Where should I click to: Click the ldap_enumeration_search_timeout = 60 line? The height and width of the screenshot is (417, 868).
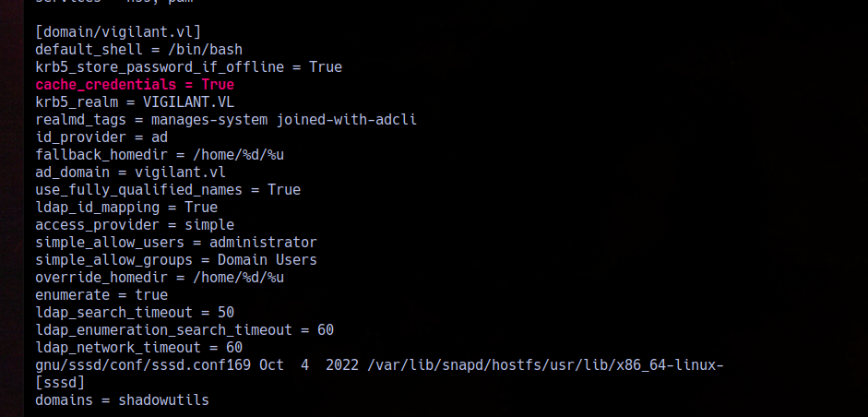pos(184,330)
